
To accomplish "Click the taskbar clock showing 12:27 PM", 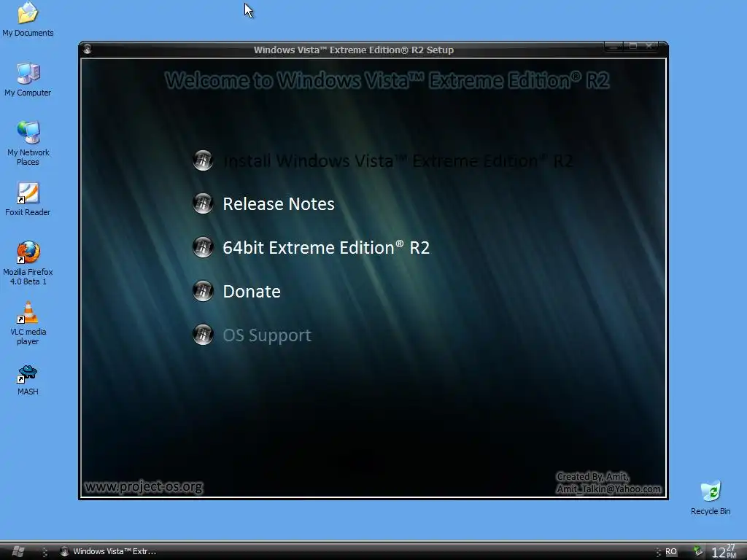I will pyautogui.click(x=723, y=551).
